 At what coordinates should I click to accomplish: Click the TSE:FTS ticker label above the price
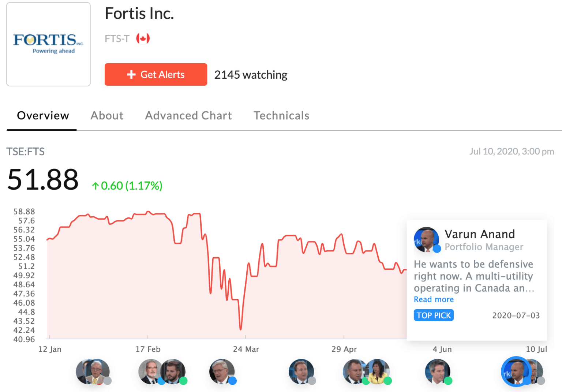[25, 151]
